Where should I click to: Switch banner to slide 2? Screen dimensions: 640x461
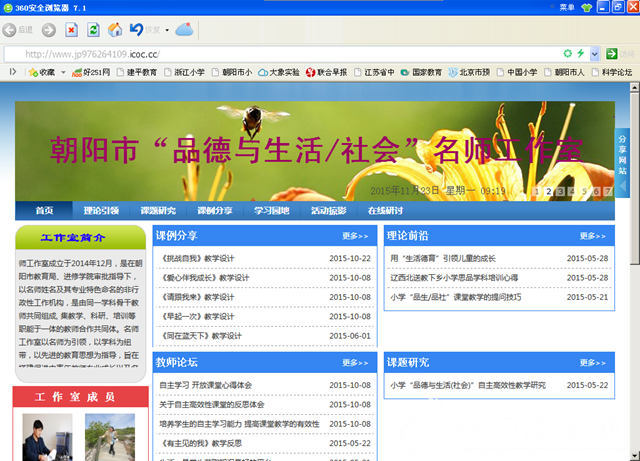[x=550, y=191]
